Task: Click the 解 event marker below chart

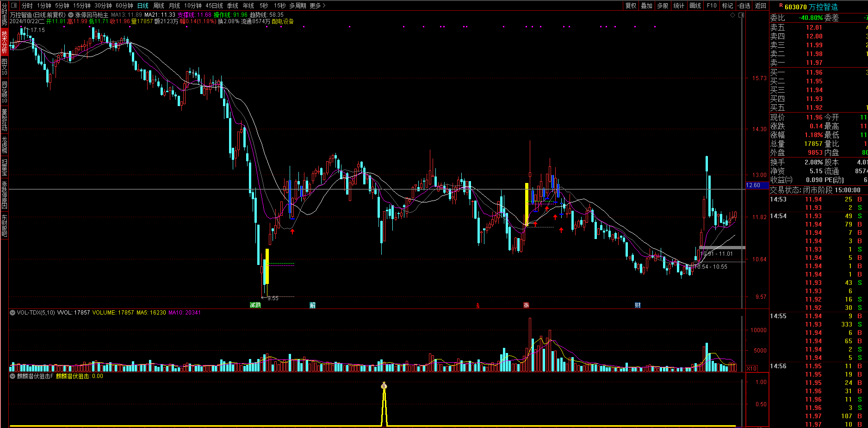Action: click(x=313, y=305)
